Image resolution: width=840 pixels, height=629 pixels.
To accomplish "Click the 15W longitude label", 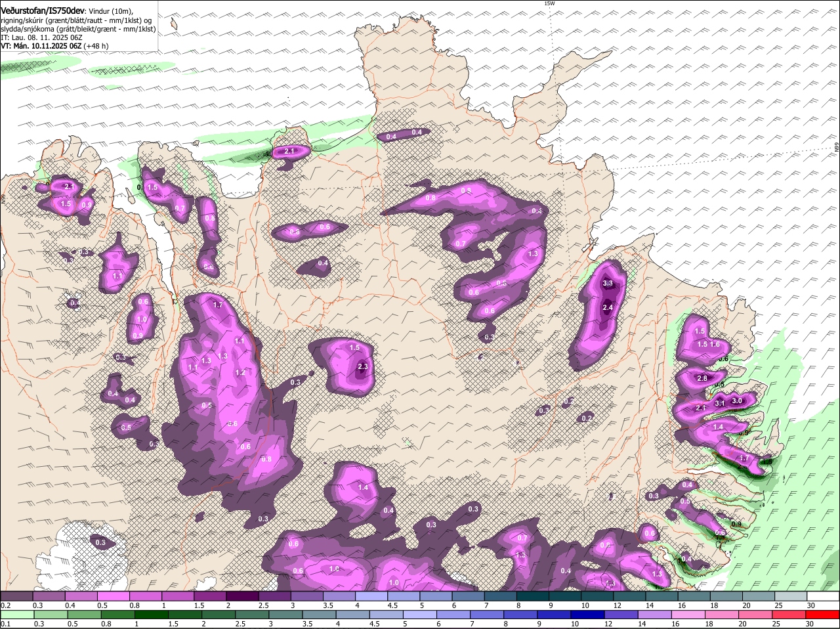I will click(549, 3).
